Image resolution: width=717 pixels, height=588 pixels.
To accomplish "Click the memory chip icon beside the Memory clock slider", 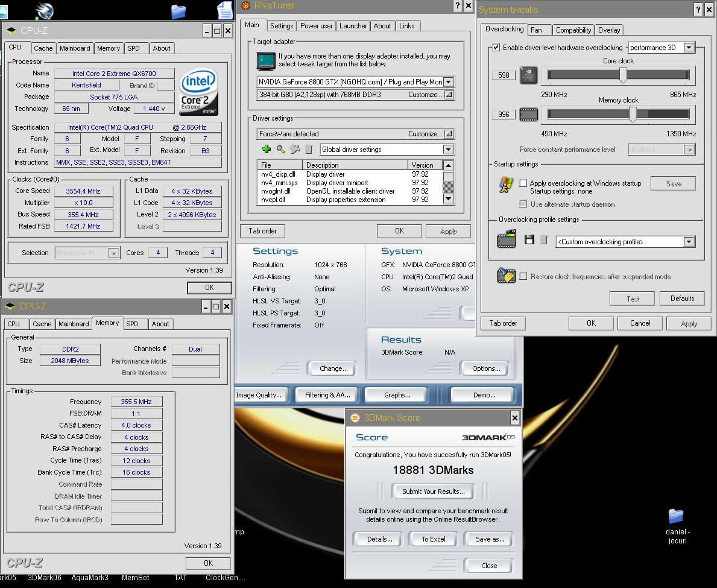I will pos(529,115).
